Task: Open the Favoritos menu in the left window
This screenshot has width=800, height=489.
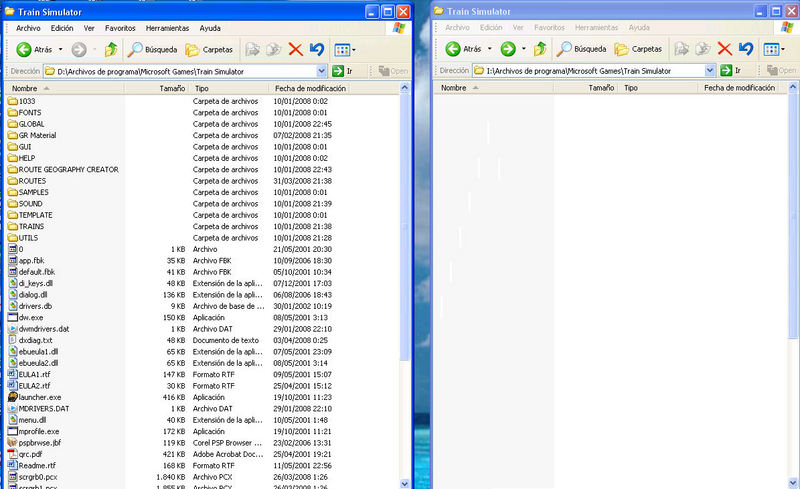Action: (x=122, y=28)
